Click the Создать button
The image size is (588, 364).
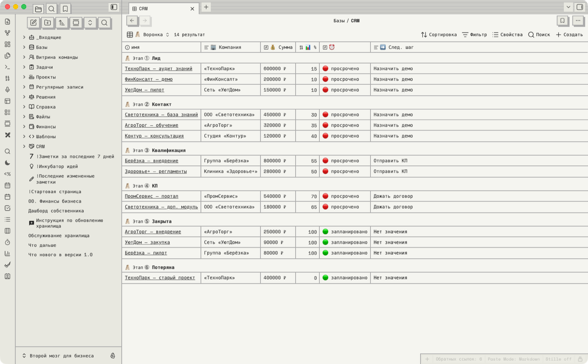click(x=569, y=35)
